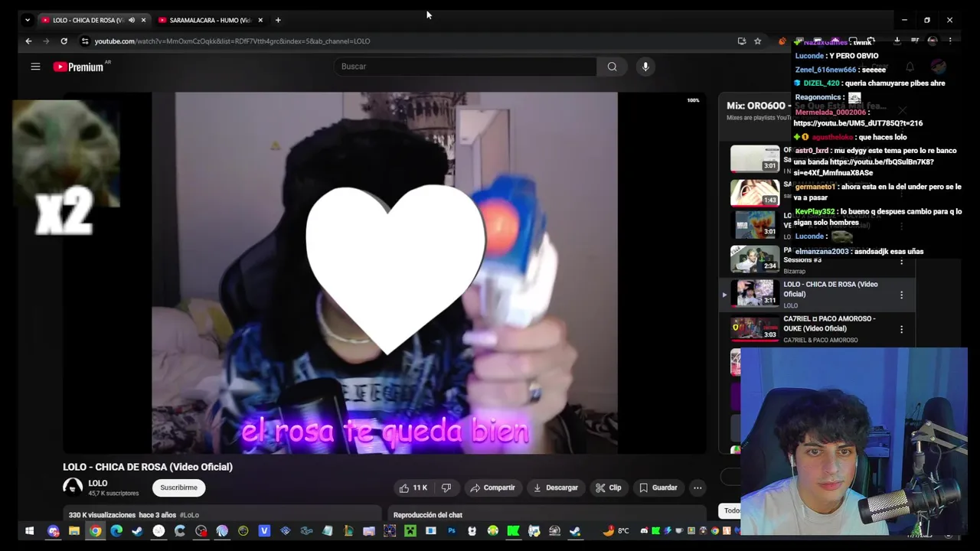This screenshot has width=980, height=551.
Task: Close the LOLO - CHICA DE ROSA tab
Action: click(x=143, y=20)
